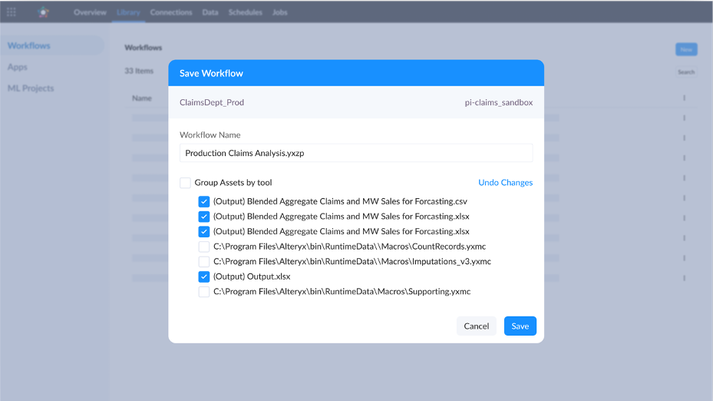The height and width of the screenshot is (401, 713).
Task: Check the Imputations_v3.yxmc macro asset
Action: (x=204, y=261)
